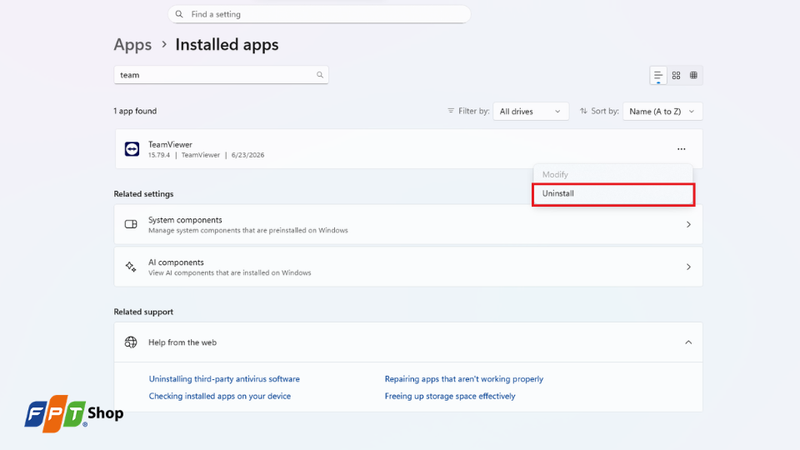Collapse the Help from the web section

pyautogui.click(x=688, y=342)
